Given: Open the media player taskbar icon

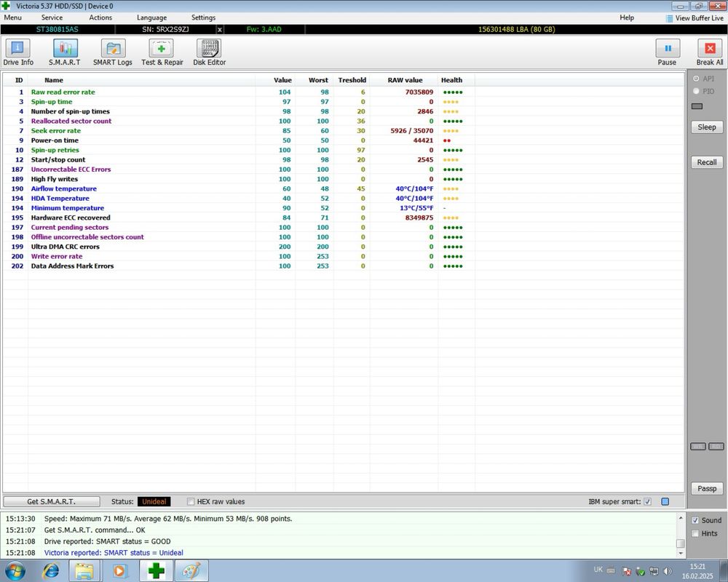Looking at the screenshot, I should (119, 570).
